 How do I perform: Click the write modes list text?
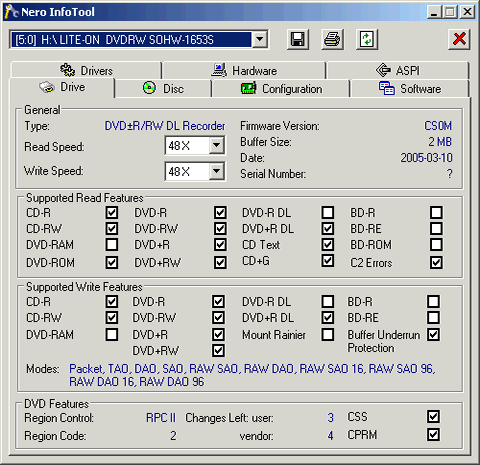[x=252, y=375]
